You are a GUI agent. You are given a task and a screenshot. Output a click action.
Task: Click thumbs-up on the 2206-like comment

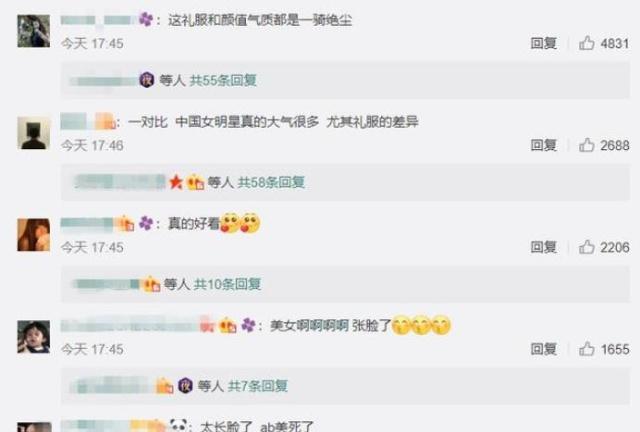[x=587, y=247]
